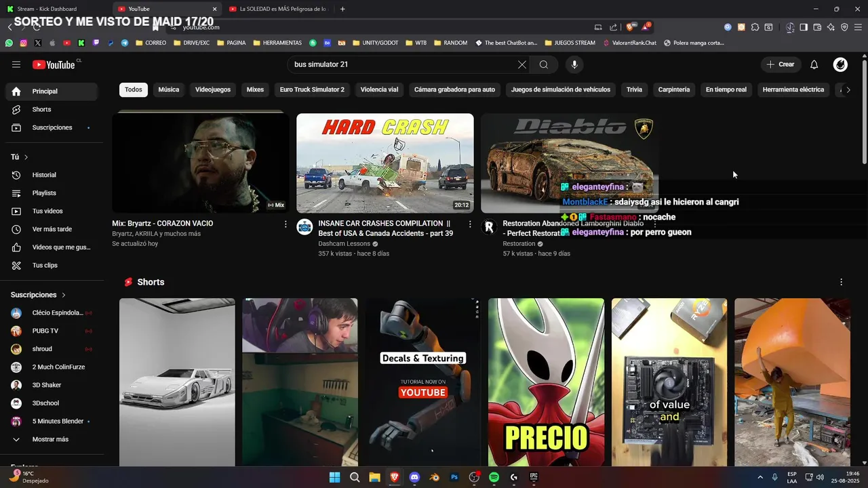Select the Euro Truck Simulator 2 chip
The height and width of the screenshot is (488, 868).
tap(312, 89)
